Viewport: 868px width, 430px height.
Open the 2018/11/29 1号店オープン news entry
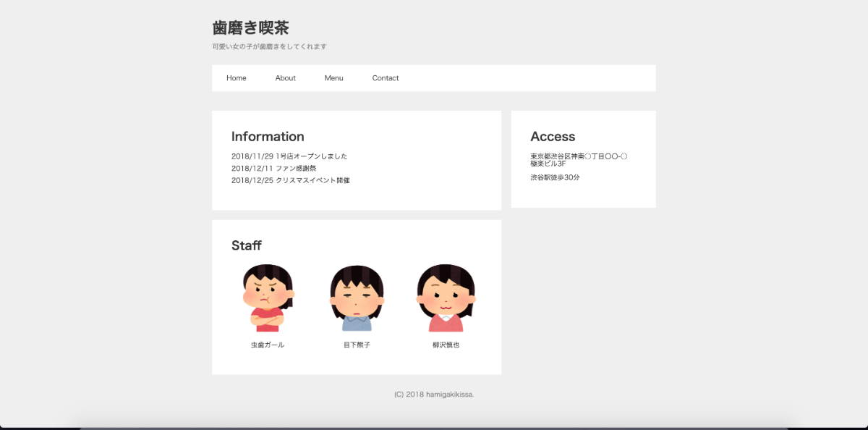[289, 156]
